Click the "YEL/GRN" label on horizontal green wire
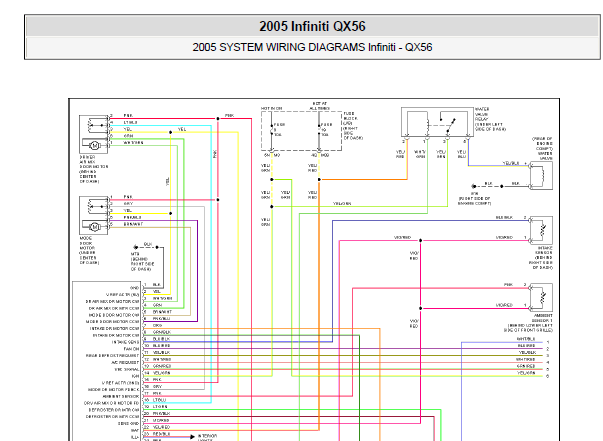This screenshot has width=603, height=441. coord(342,203)
